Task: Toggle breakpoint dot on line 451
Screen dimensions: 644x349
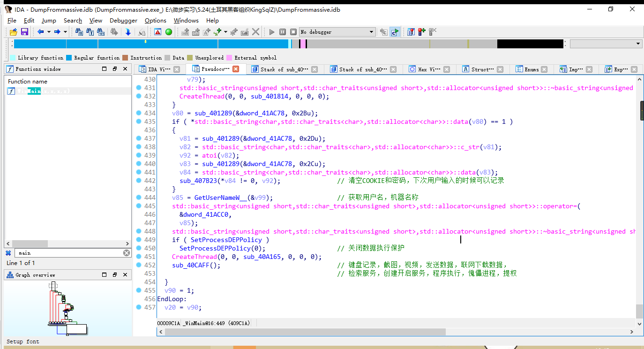Action: coord(139,257)
